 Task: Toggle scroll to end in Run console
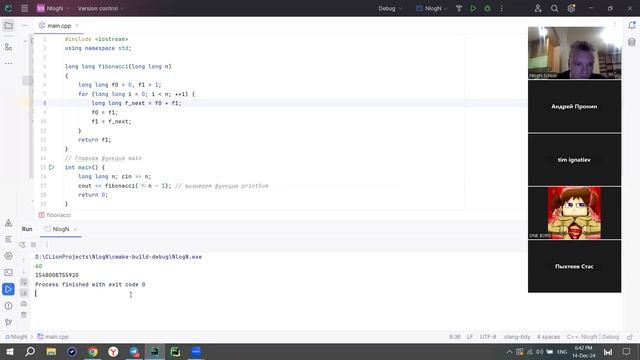24,293
